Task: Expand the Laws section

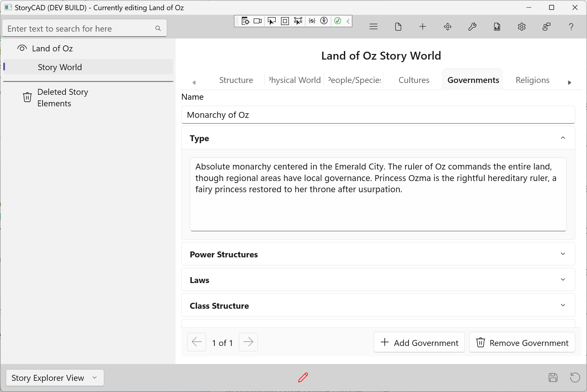Action: click(563, 279)
